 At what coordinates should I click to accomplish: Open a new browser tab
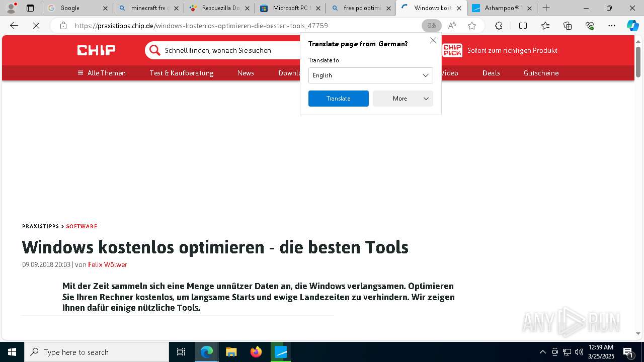tap(546, 8)
